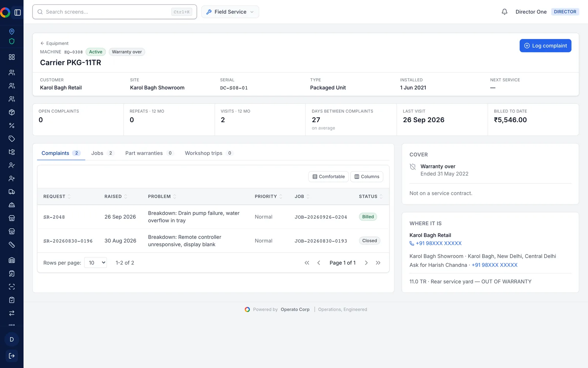This screenshot has width=588, height=368.
Task: Go to the next page arrow
Action: 366,263
